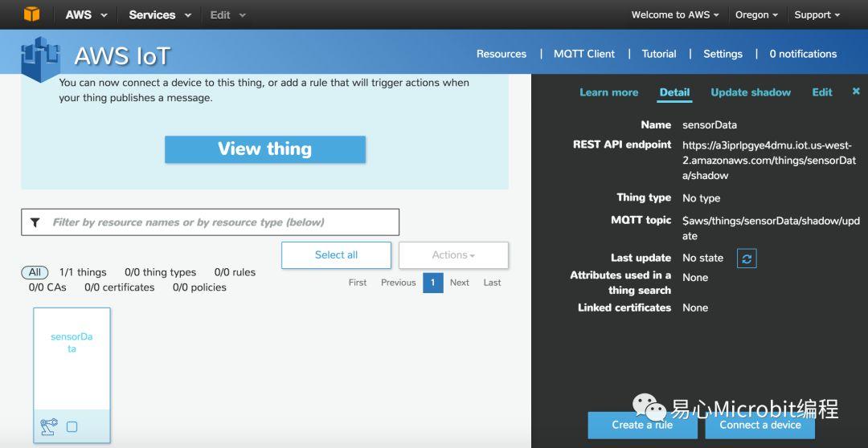Image resolution: width=868 pixels, height=448 pixels.
Task: Select page 1 in pagination
Action: [433, 283]
